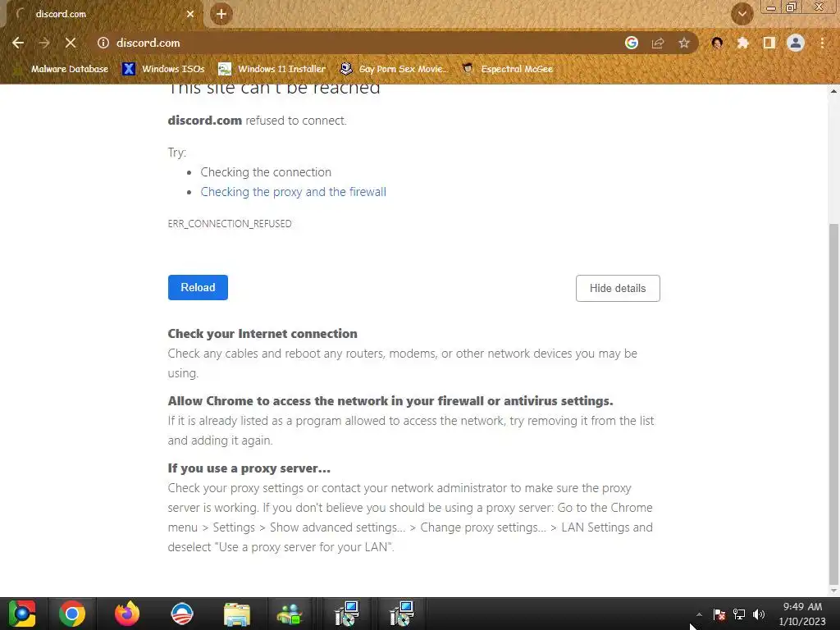
Task: Go back using the browser back arrow
Action: coord(18,43)
